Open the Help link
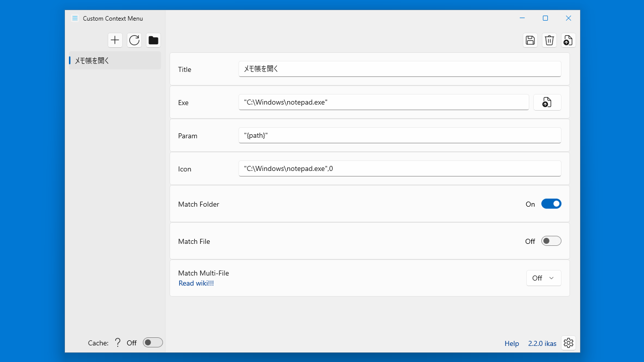 (x=512, y=343)
